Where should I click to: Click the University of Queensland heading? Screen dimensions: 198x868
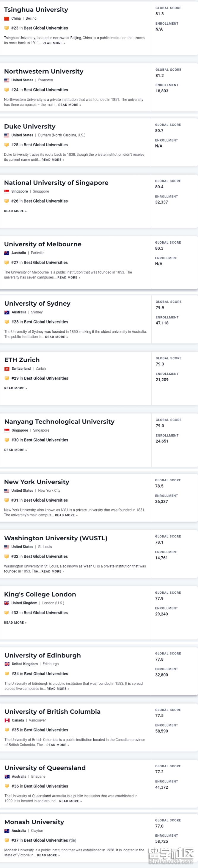tap(45, 768)
